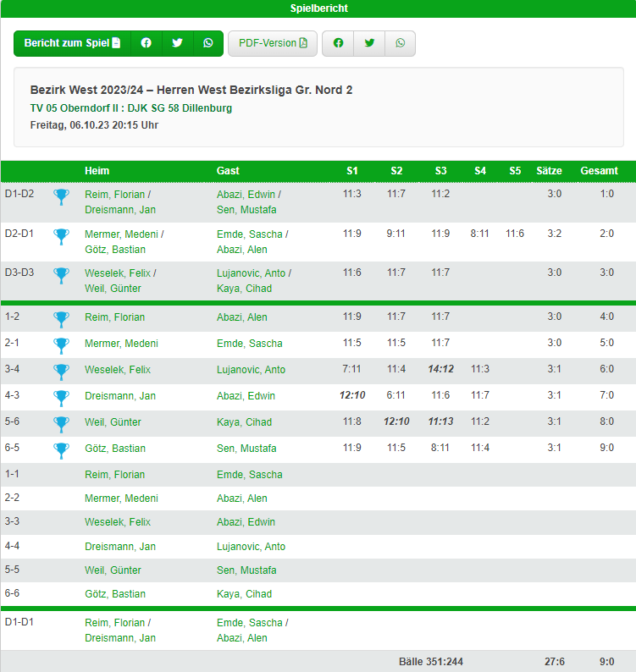Image resolution: width=636 pixels, height=672 pixels.
Task: Click the green Twitter share icon
Action: tap(177, 43)
